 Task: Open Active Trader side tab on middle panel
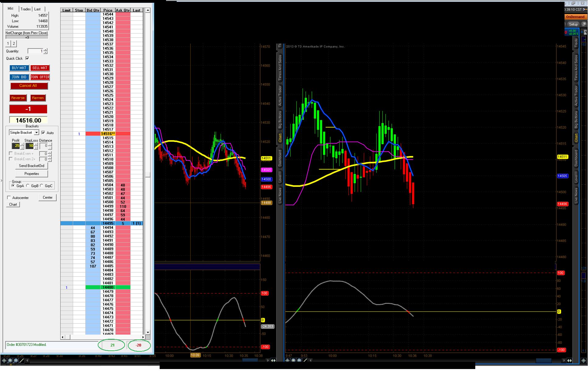(x=280, y=95)
